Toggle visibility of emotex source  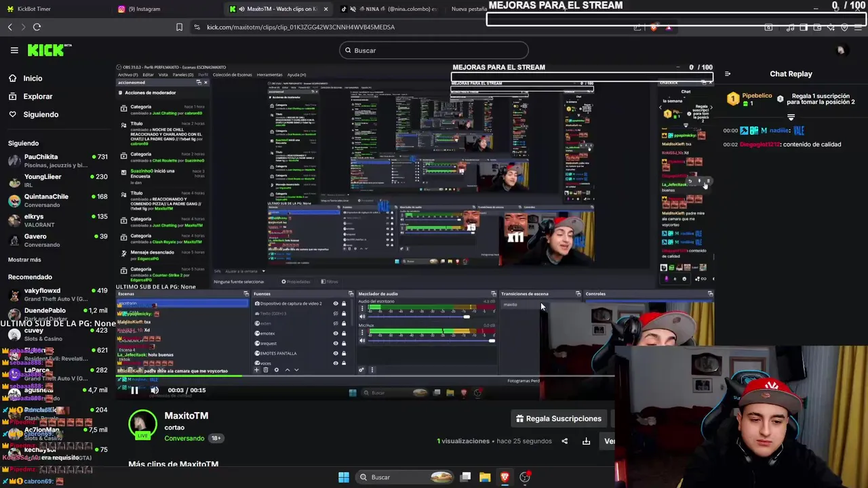336,333
